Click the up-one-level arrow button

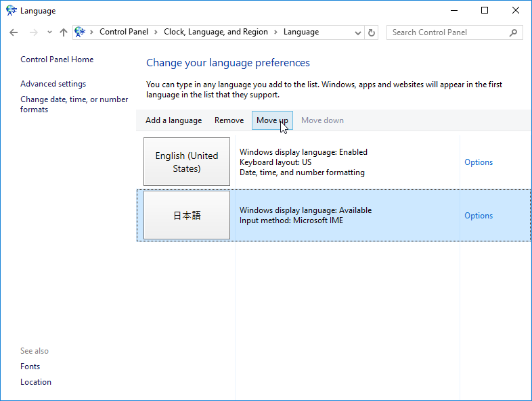tap(64, 32)
